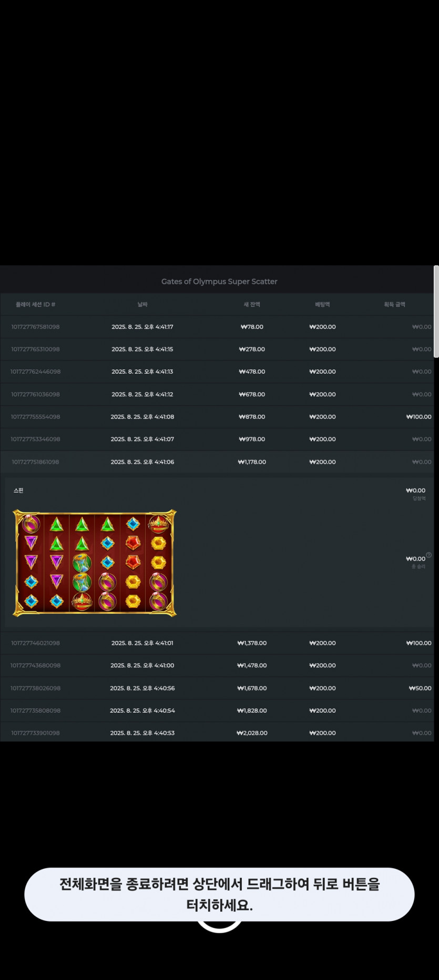Click the ₩478.00 balance cell
Screen dimensions: 439x980
coord(252,372)
